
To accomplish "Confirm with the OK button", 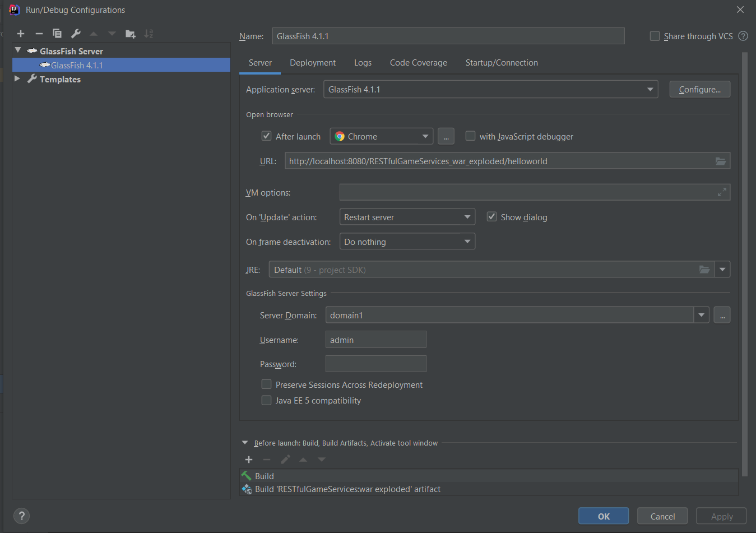I will pos(604,516).
